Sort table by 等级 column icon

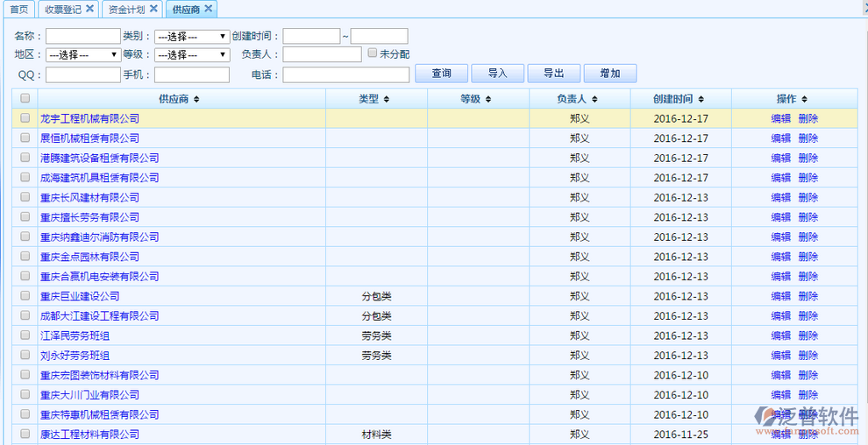click(487, 99)
